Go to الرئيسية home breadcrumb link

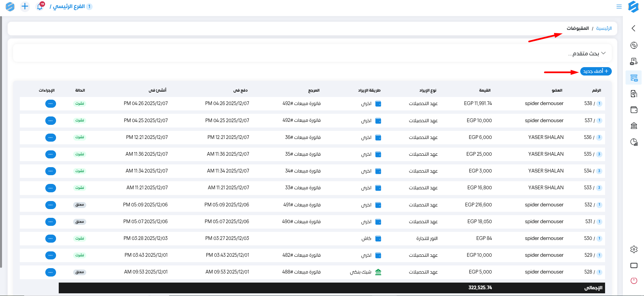(604, 29)
